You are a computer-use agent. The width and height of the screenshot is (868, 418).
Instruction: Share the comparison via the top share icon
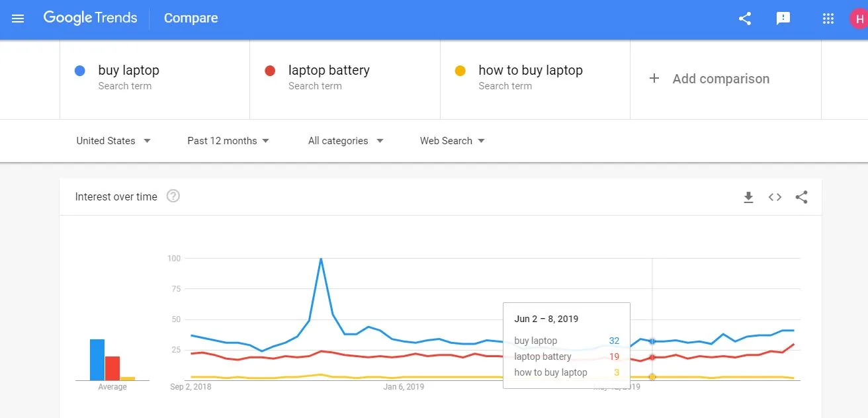pos(744,19)
